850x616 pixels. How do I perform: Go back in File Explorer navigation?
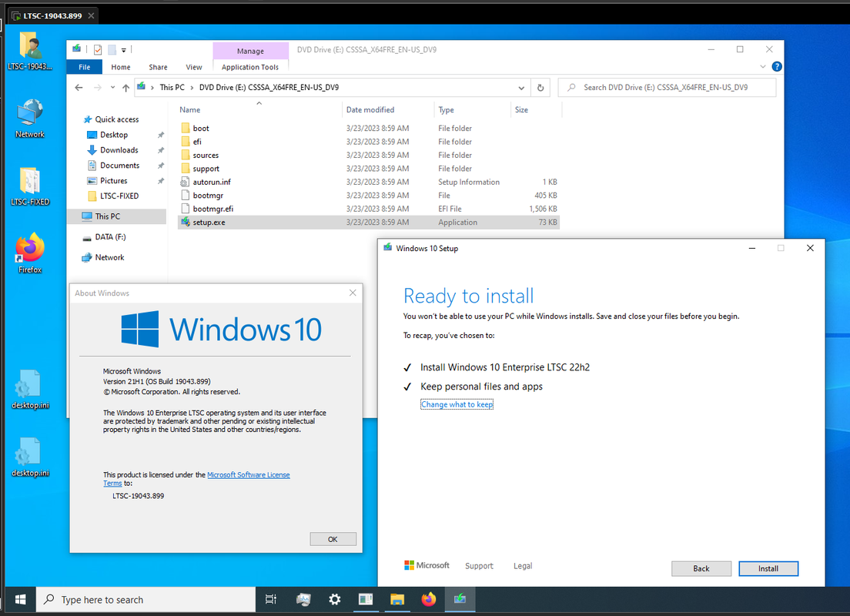click(x=79, y=87)
